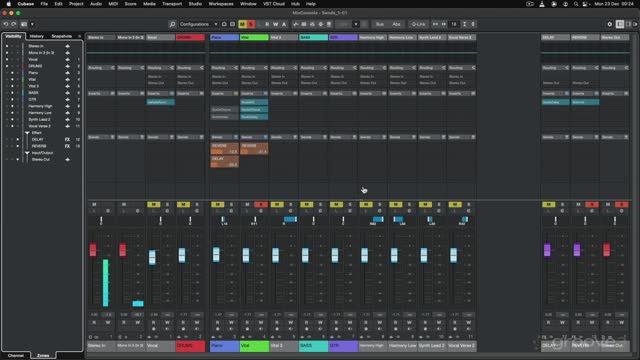Click the red S solo-state button in toolbar

coord(251,24)
